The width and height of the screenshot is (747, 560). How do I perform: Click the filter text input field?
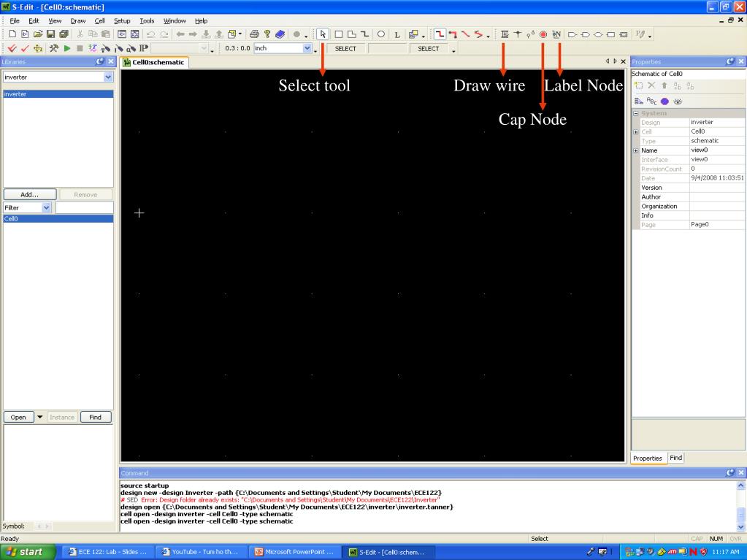click(x=84, y=207)
